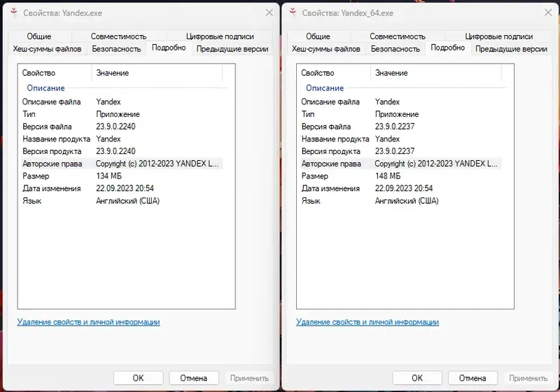Open the Совместимость tab in the Yandex_64.exe window
This screenshot has height=392, width=560.
click(398, 36)
